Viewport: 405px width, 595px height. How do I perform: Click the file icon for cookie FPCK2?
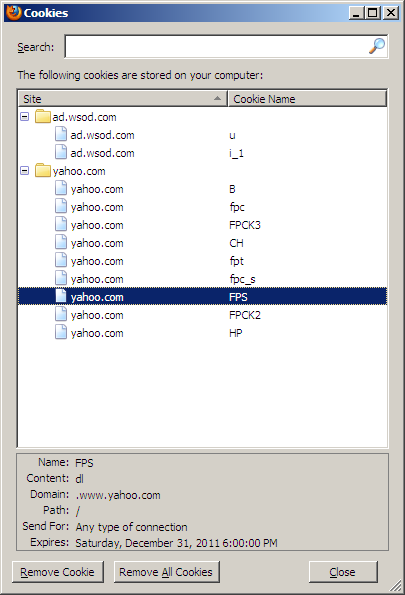[61, 315]
